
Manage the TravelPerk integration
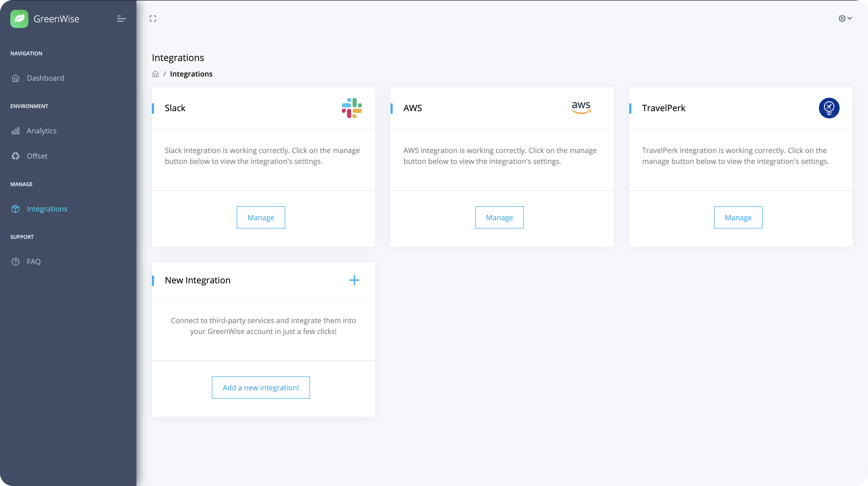pyautogui.click(x=738, y=217)
